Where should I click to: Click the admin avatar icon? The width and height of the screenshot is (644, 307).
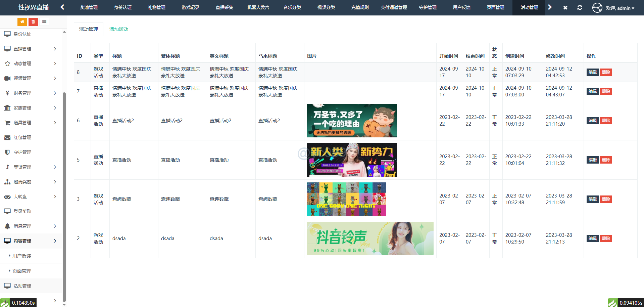[x=597, y=7]
